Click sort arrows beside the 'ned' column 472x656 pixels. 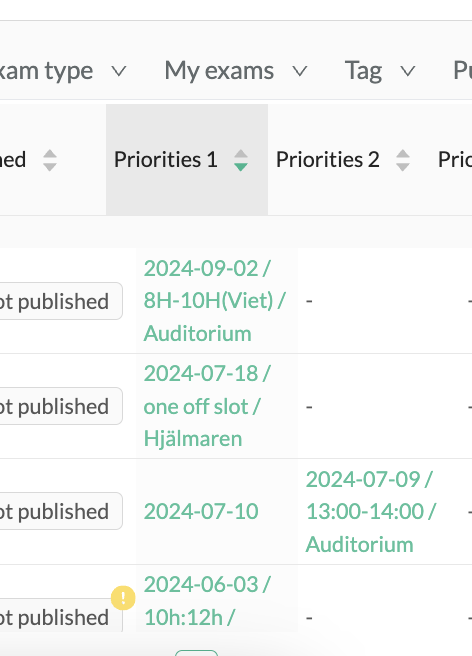click(50, 160)
